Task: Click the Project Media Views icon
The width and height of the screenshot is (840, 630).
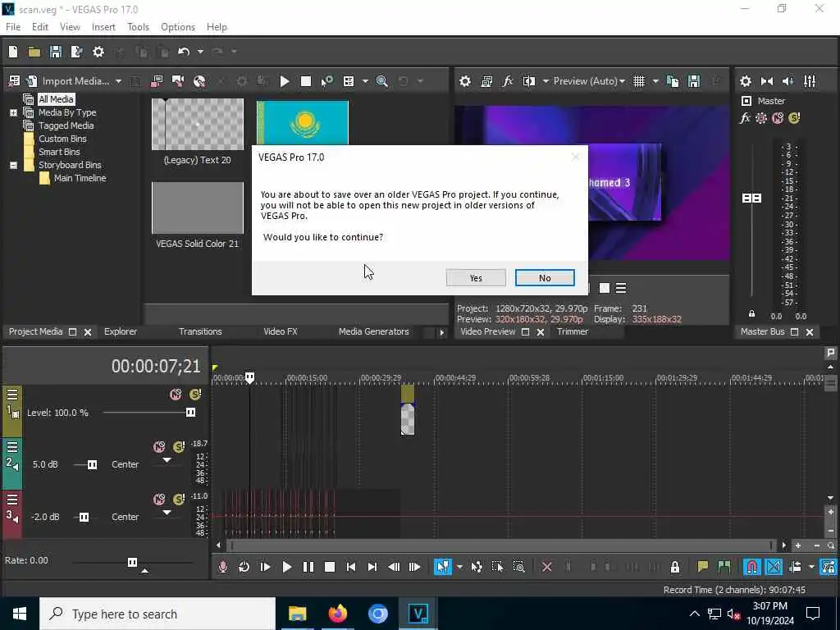Action: coord(349,81)
